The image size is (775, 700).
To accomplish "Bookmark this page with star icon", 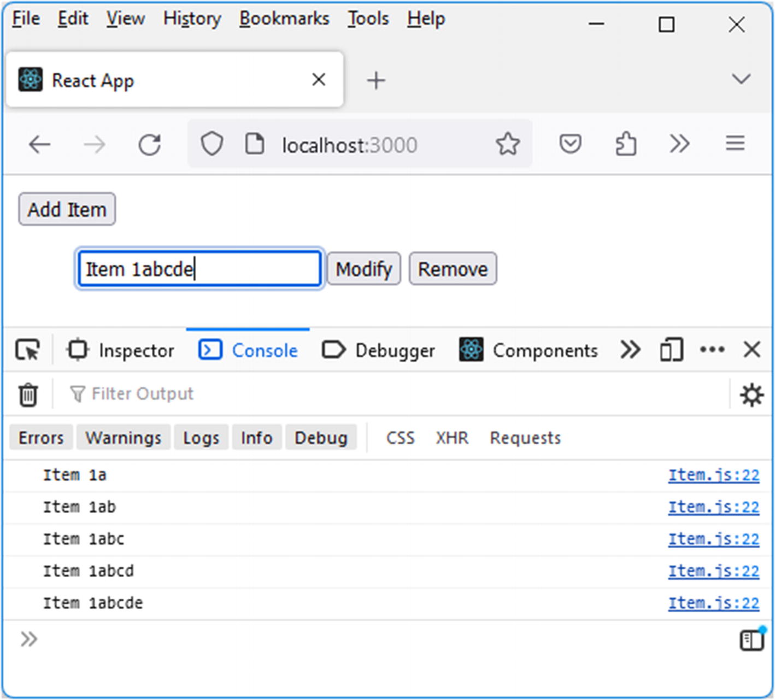I will (508, 144).
